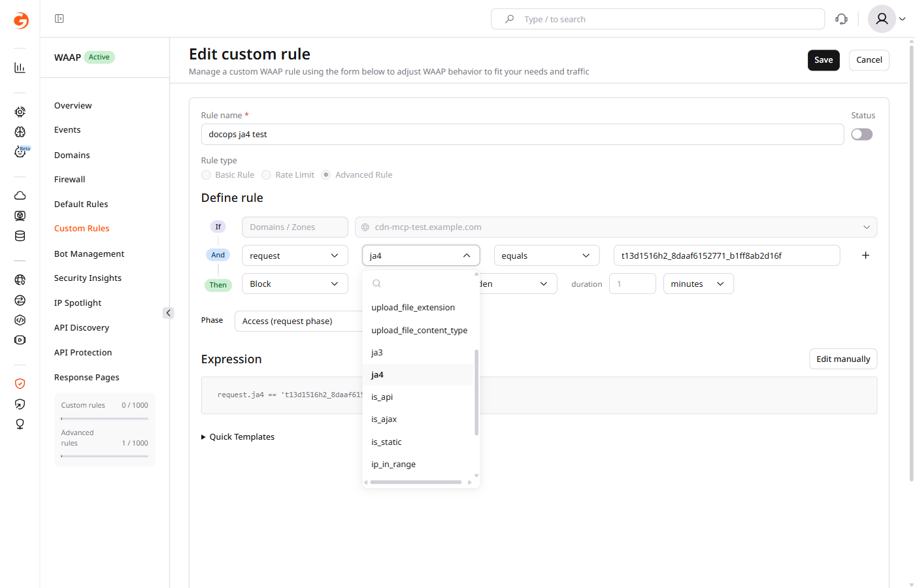Close the ja4 field dropdown
Screen dimensions: 915x588
(x=421, y=255)
